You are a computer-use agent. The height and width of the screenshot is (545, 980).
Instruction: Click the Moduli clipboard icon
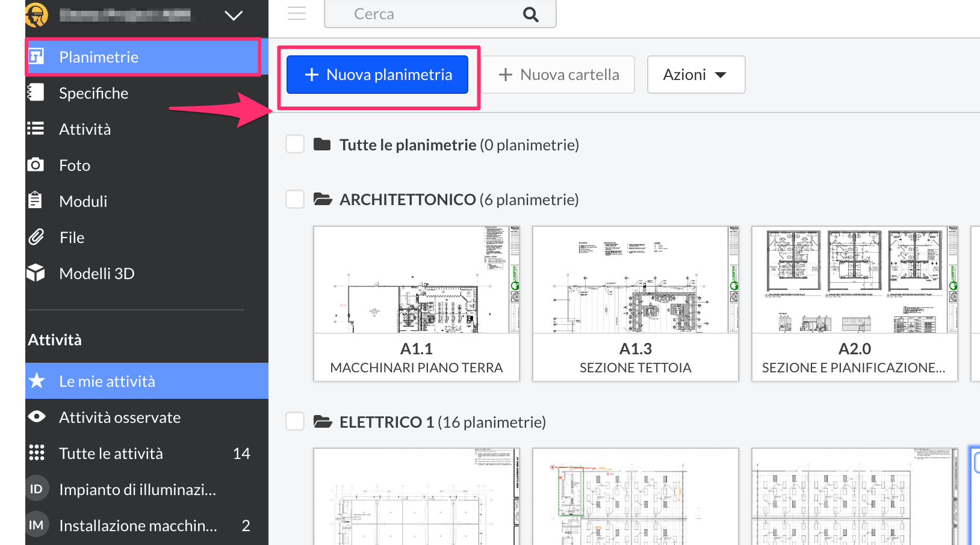coord(36,200)
